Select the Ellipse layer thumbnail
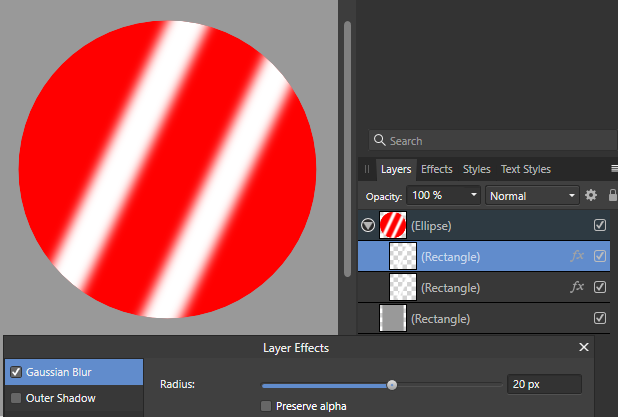The width and height of the screenshot is (618, 417). click(x=393, y=225)
